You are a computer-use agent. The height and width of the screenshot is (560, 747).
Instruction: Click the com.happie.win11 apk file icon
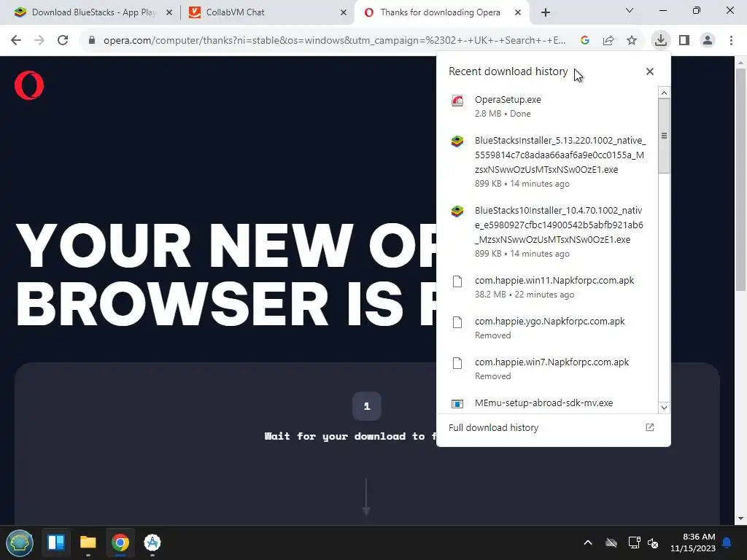pos(457,281)
